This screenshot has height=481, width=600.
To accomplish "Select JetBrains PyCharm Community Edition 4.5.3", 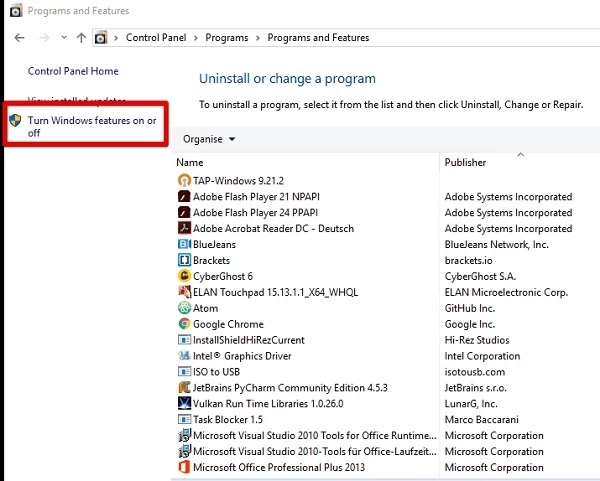I will click(290, 388).
